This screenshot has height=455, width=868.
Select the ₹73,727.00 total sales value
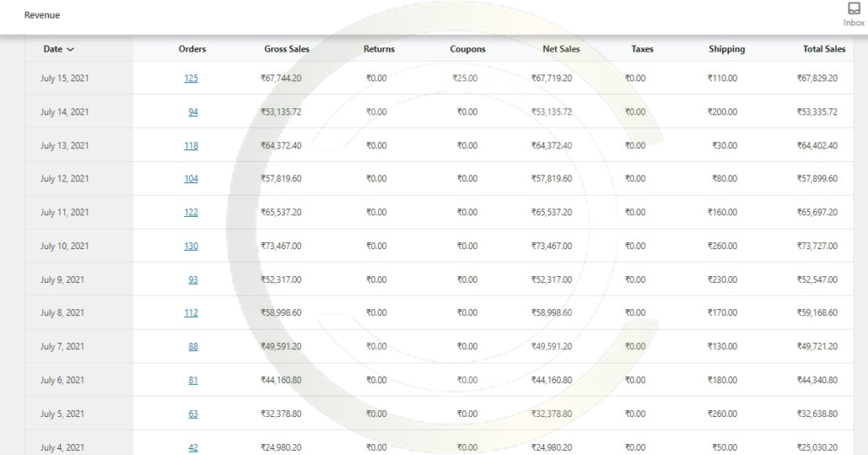pyautogui.click(x=817, y=246)
